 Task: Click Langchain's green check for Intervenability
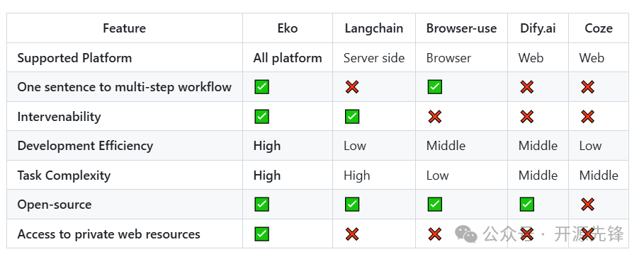tap(352, 117)
